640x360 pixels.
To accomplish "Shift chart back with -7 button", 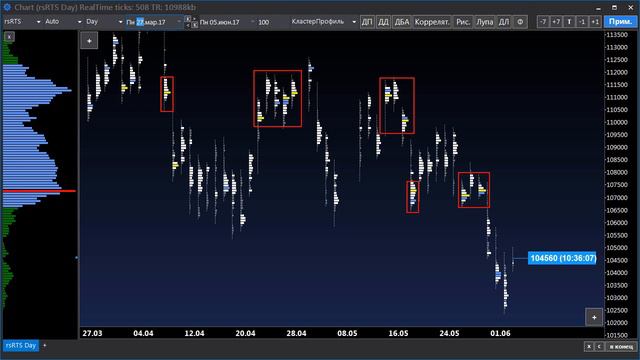I will click(543, 22).
